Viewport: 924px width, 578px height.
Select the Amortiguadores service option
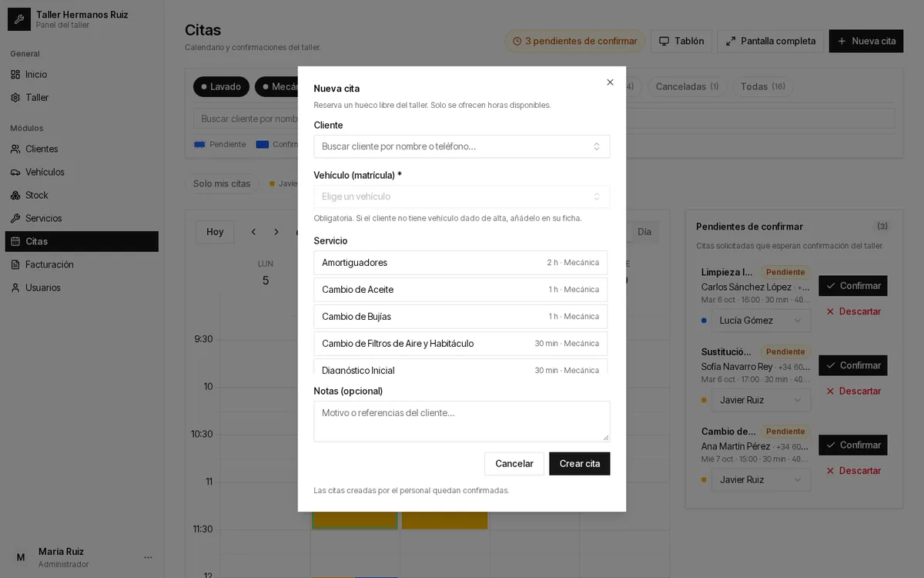point(460,263)
